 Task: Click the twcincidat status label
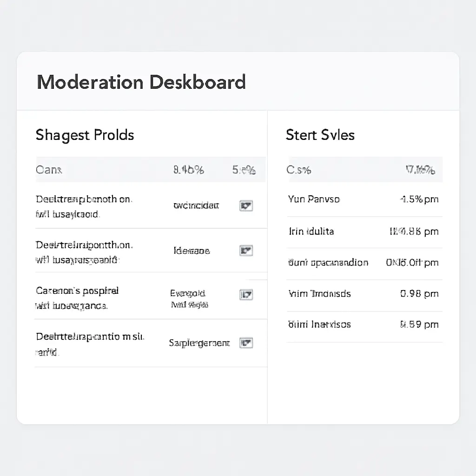pyautogui.click(x=196, y=205)
